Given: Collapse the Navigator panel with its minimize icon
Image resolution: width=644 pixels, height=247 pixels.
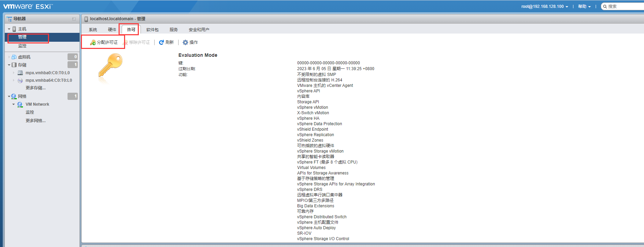Looking at the screenshot, I should 74,19.
